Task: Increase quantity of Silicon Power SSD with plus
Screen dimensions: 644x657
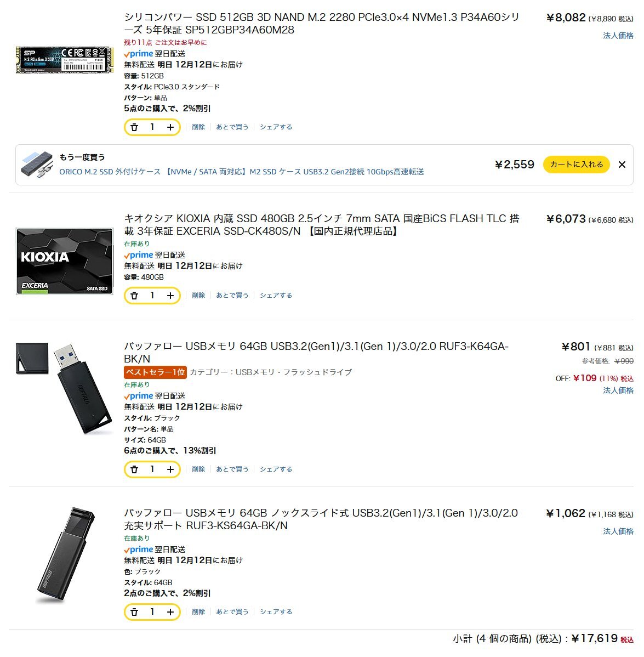Action: coord(170,127)
